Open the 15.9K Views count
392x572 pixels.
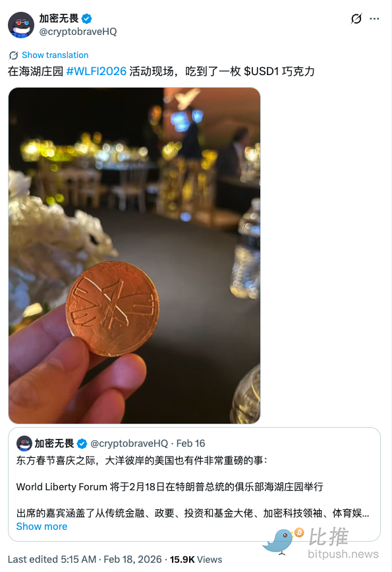(x=196, y=559)
